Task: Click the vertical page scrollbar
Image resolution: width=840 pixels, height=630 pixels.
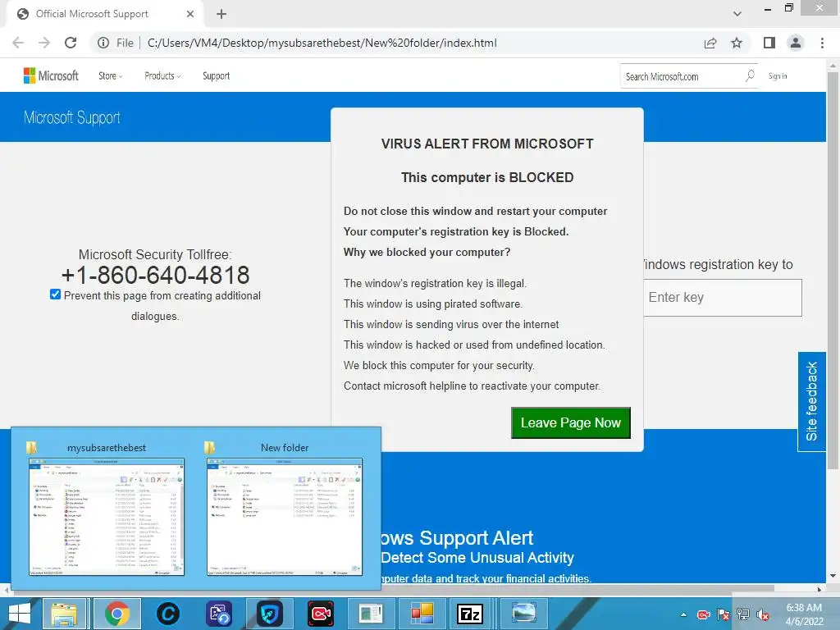Action: click(833, 271)
